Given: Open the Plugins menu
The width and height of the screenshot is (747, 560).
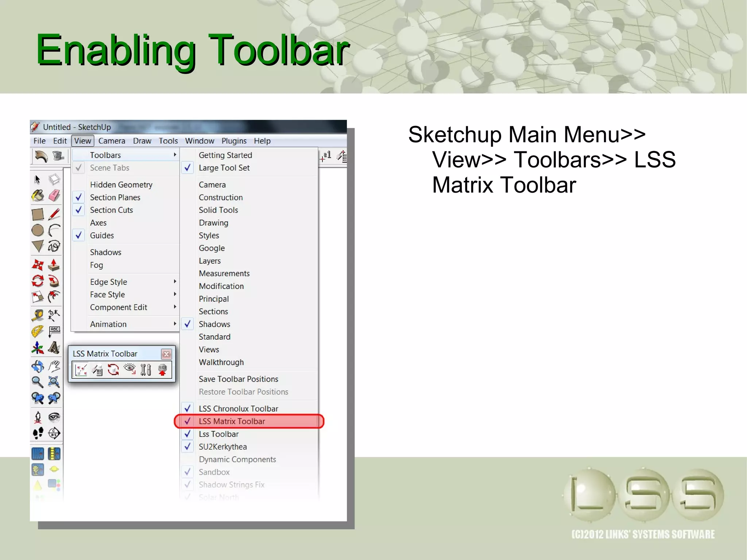Looking at the screenshot, I should 234,141.
